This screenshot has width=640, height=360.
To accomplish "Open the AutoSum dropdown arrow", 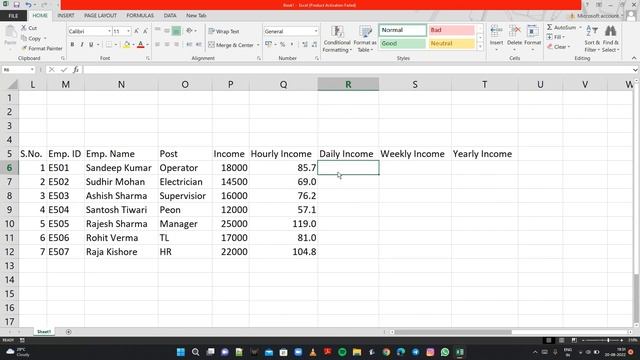I will (x=580, y=27).
